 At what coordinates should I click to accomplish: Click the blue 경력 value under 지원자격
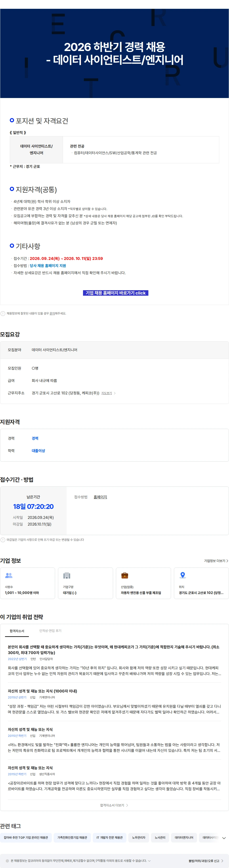point(35,438)
